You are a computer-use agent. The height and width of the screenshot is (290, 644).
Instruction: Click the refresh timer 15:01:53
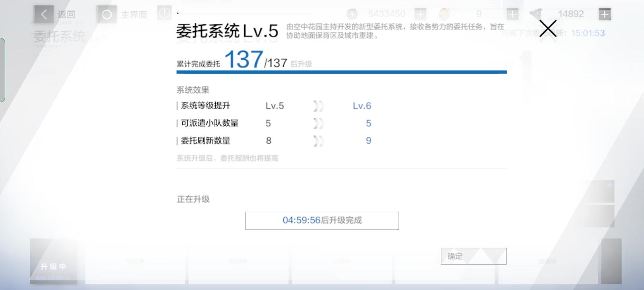(588, 33)
